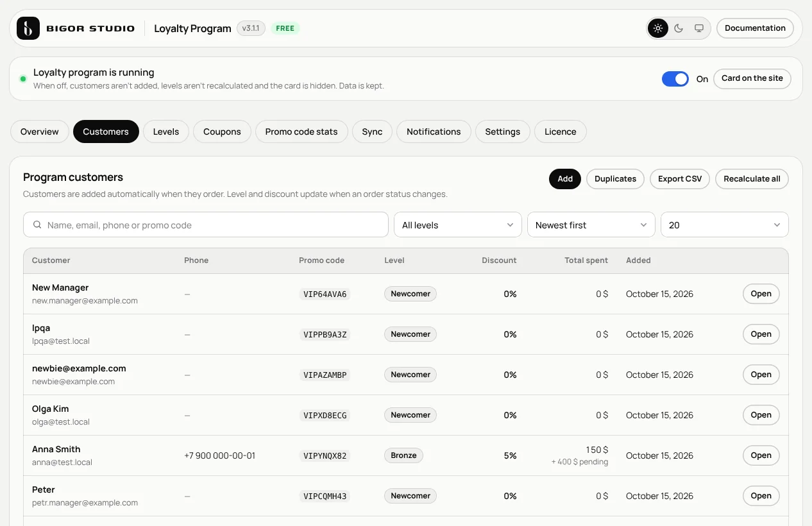Click the FREE plan badge
This screenshot has height=526, width=812.
285,28
